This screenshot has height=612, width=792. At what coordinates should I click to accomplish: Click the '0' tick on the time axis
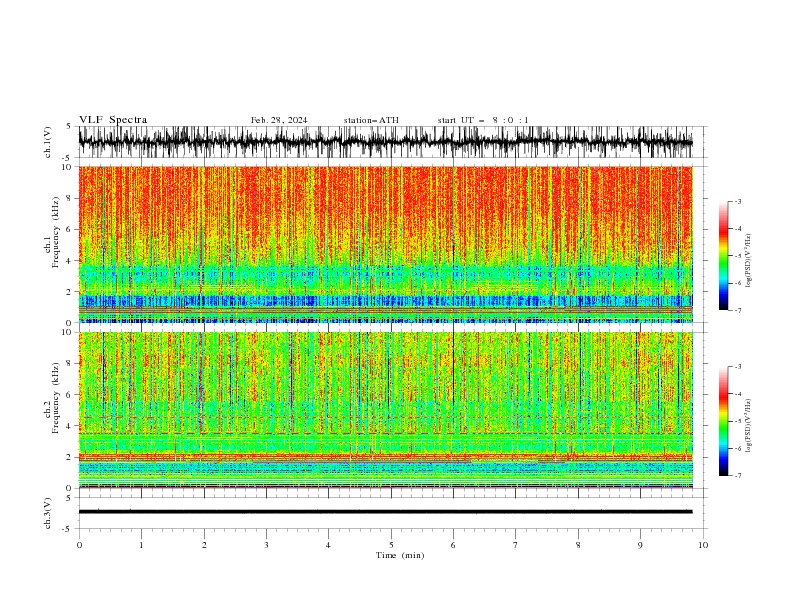click(x=79, y=545)
